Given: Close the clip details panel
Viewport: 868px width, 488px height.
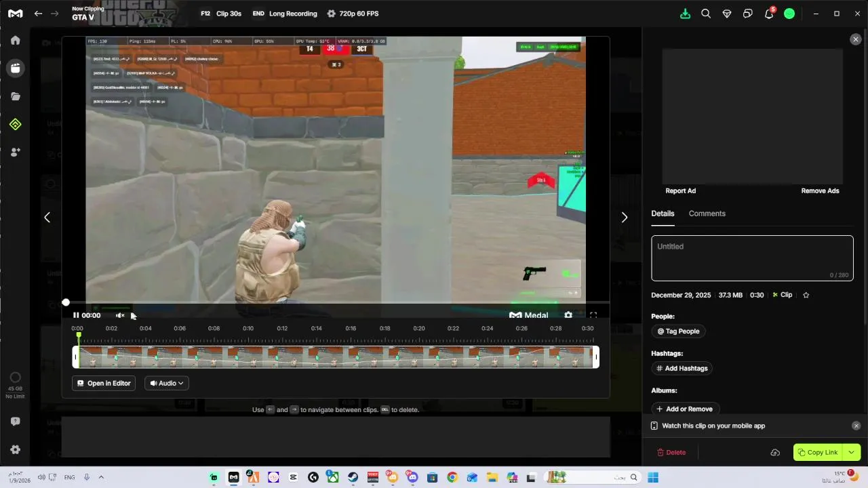Looking at the screenshot, I should click(x=856, y=40).
